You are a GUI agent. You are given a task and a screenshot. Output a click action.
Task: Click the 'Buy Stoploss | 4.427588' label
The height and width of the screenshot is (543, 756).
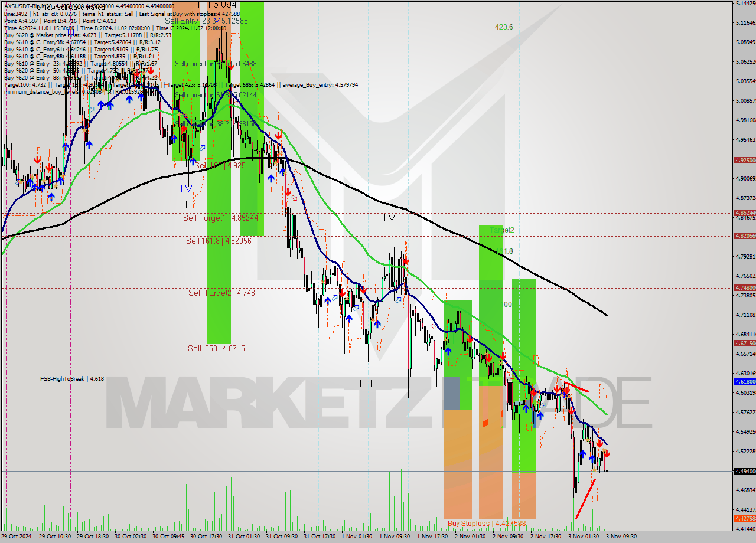point(486,524)
